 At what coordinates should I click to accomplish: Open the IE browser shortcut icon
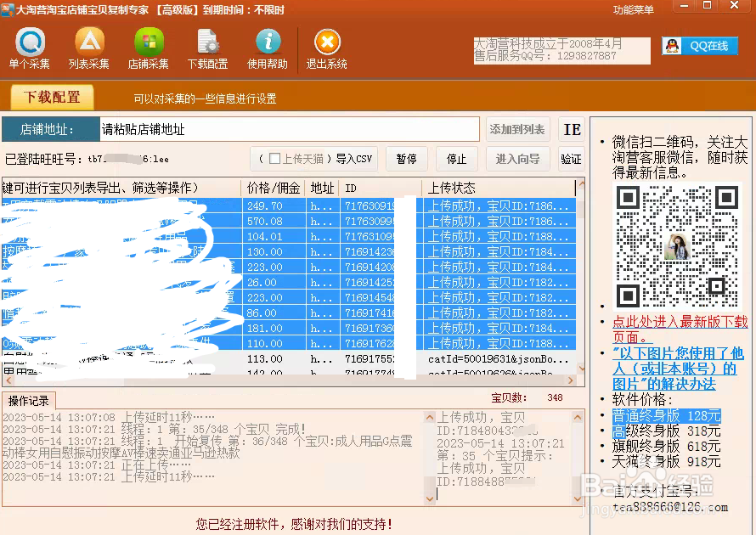point(572,129)
